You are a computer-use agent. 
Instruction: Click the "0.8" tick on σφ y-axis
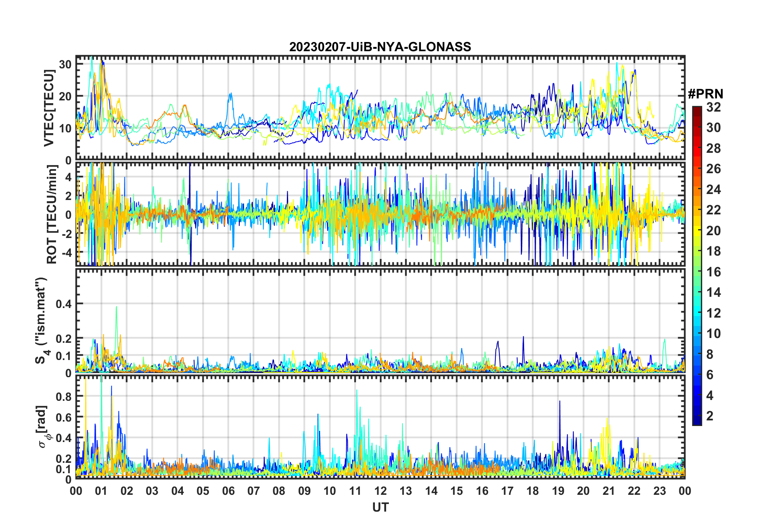pos(64,397)
